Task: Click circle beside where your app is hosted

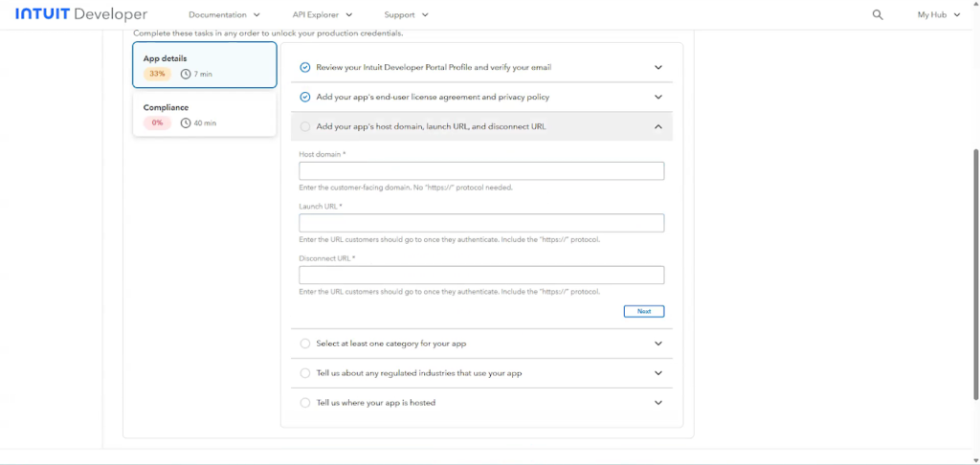Action: 305,403
